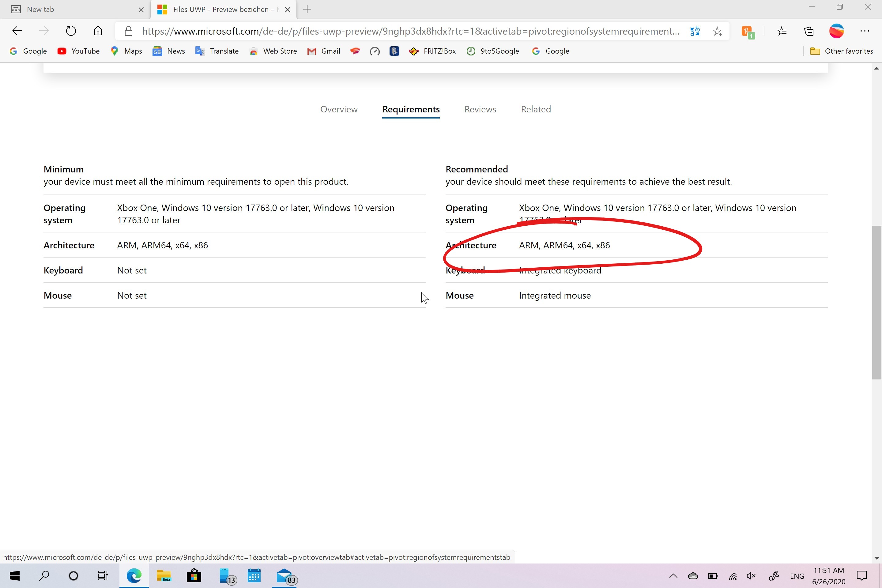The image size is (882, 588).
Task: Select the Minimum 'ARM, ARM64, x64, x86' value
Action: click(162, 245)
